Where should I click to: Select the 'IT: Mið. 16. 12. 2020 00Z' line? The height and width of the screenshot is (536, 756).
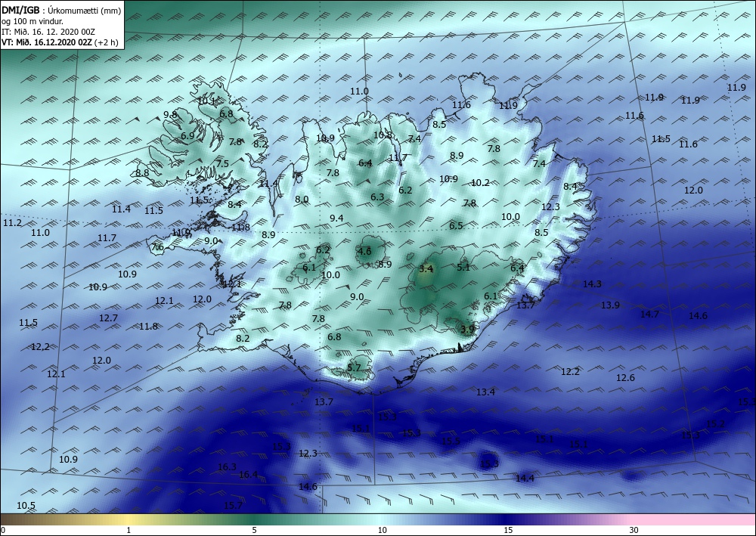coord(48,31)
